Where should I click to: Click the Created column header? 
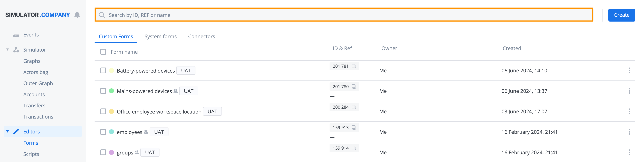coord(512,48)
